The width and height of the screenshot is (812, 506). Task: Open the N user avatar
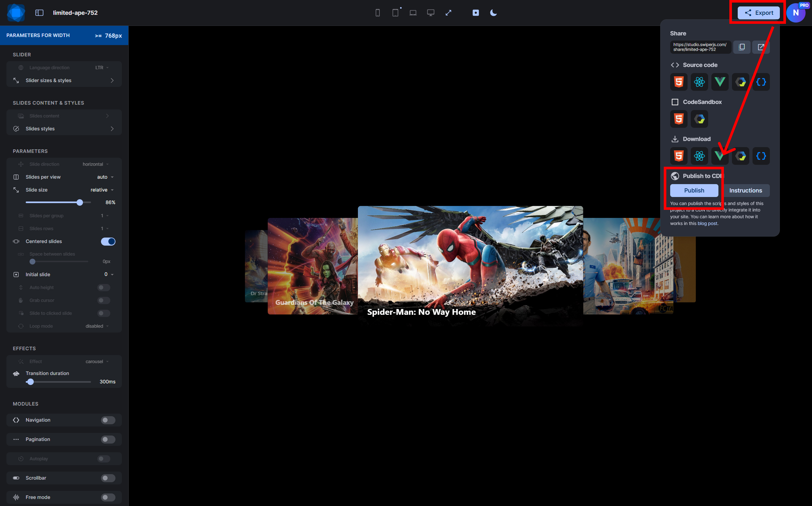pyautogui.click(x=796, y=13)
